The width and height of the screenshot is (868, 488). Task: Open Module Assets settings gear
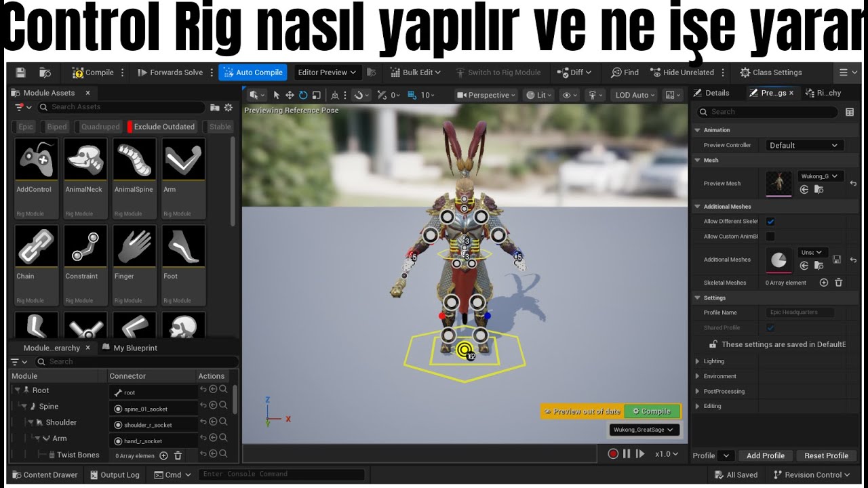click(x=229, y=107)
